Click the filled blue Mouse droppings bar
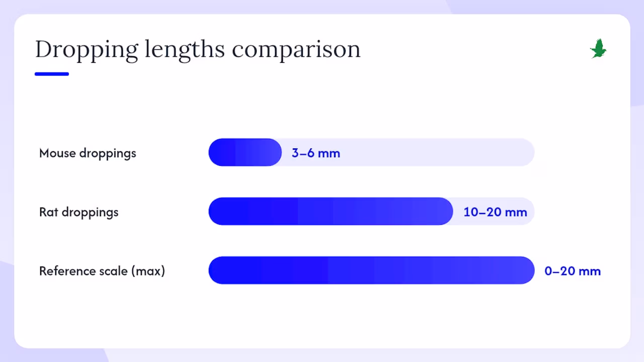Image resolution: width=644 pixels, height=362 pixels. click(245, 152)
